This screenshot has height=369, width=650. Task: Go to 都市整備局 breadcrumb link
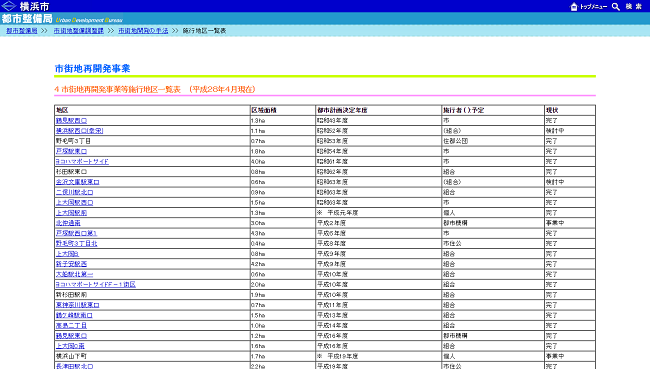click(22, 31)
